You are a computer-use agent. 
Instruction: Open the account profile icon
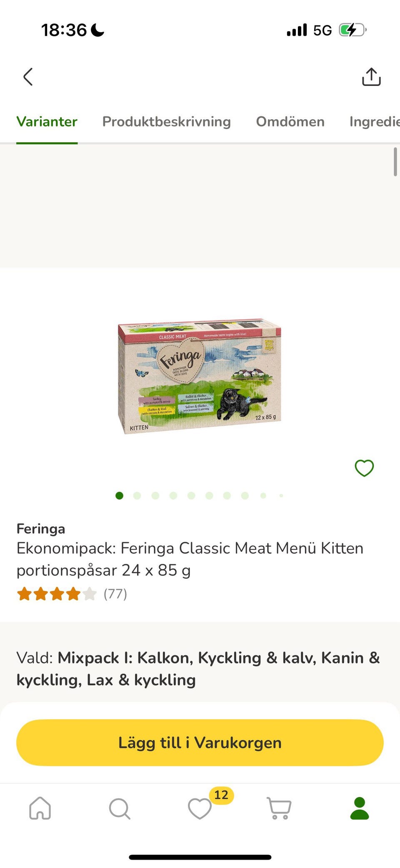pyautogui.click(x=360, y=808)
